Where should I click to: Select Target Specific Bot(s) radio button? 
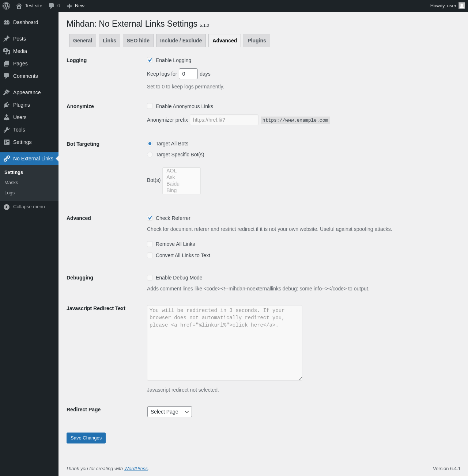click(150, 155)
